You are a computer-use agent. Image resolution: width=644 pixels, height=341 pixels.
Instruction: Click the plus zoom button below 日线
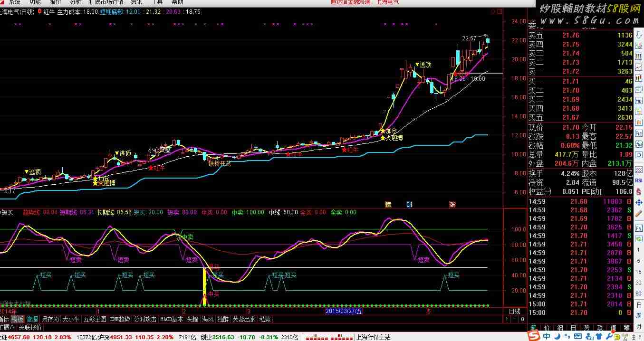508,319
